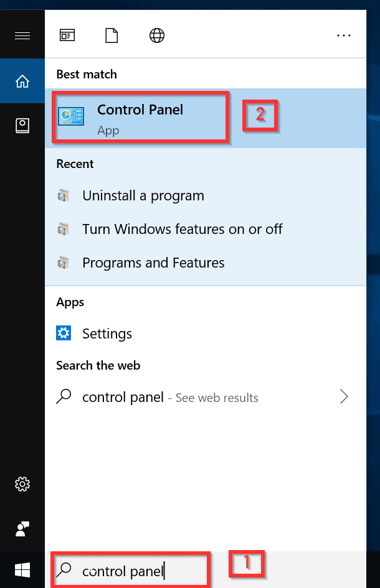The width and height of the screenshot is (380, 588).
Task: Click the Feedback person icon in sidebar
Action: click(x=22, y=529)
